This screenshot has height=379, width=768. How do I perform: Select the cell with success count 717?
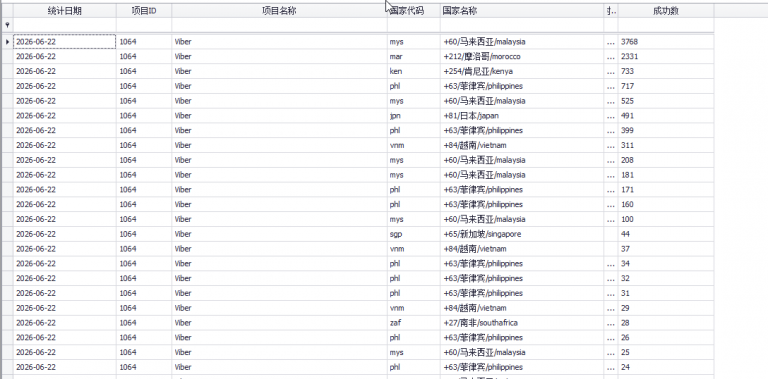point(666,86)
